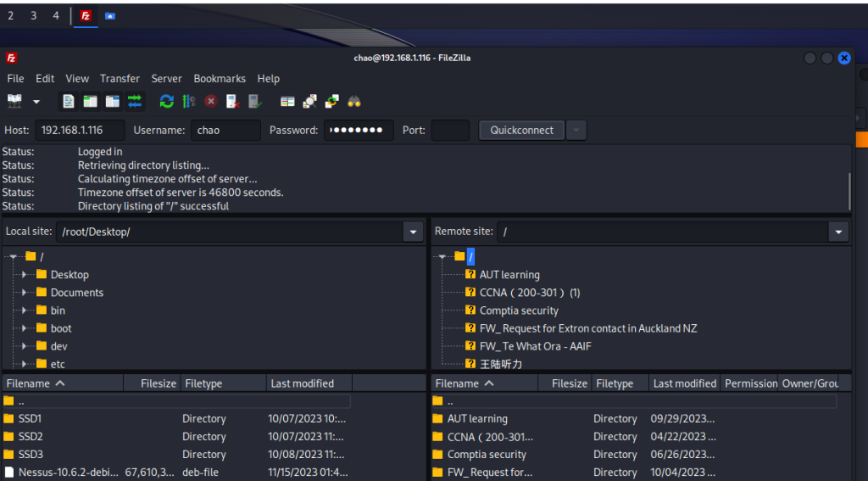Sort remote list by Owner/Group header
The image size is (868, 481).
[809, 383]
